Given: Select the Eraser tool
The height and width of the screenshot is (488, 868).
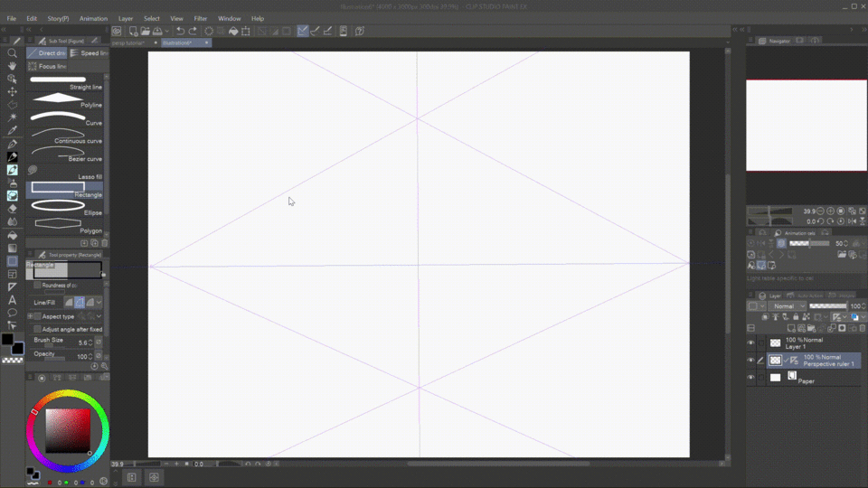Looking at the screenshot, I should pos(12,209).
